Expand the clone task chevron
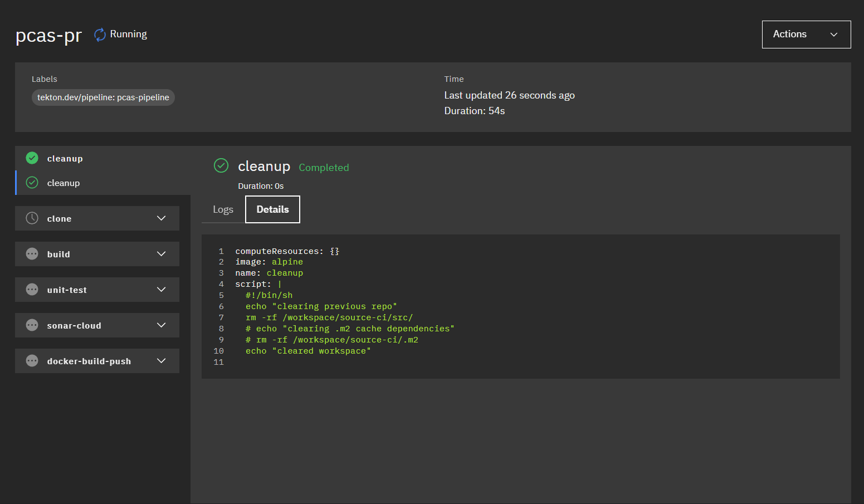 162,218
